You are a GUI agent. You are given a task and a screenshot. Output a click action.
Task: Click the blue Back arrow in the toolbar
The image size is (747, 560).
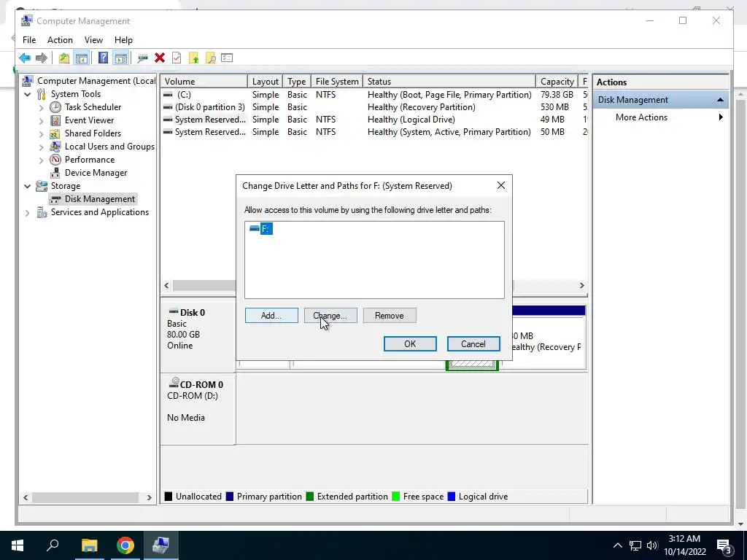point(25,58)
